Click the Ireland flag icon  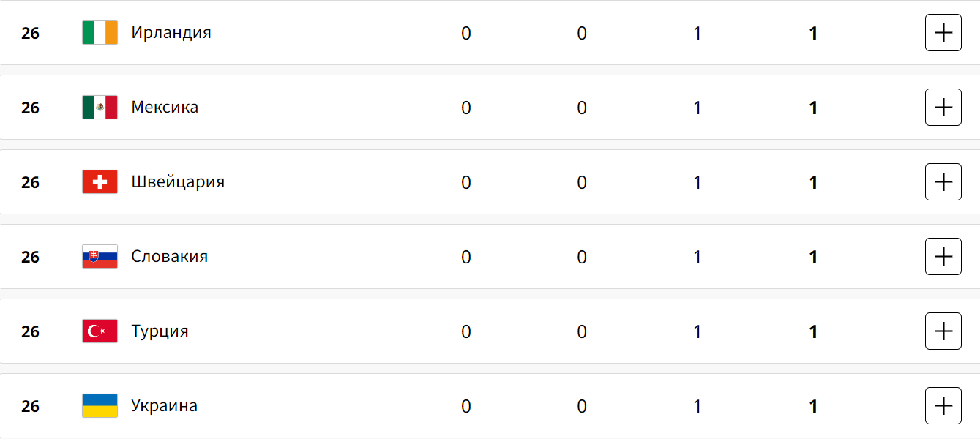tap(100, 33)
